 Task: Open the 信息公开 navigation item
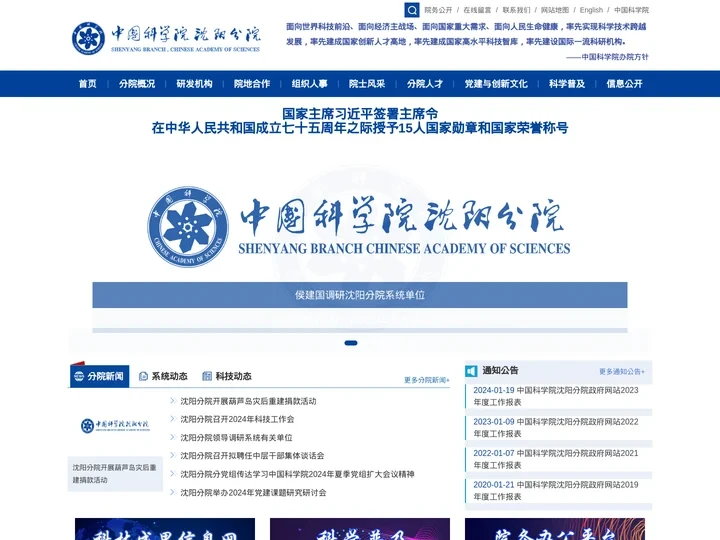[x=624, y=84]
